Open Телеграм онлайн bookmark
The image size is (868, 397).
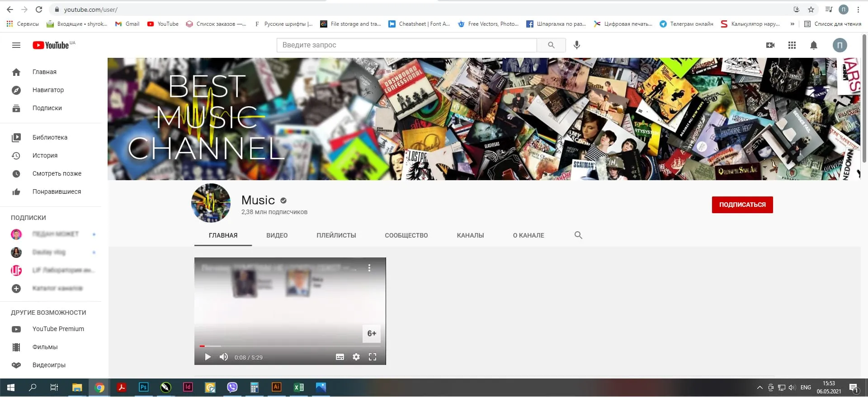[686, 24]
